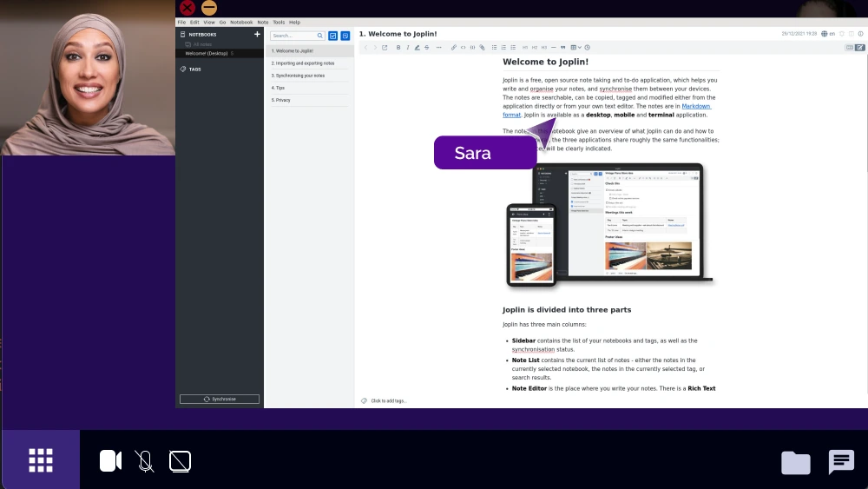Open note in external editor icon
This screenshot has height=489, width=868.
pos(385,48)
